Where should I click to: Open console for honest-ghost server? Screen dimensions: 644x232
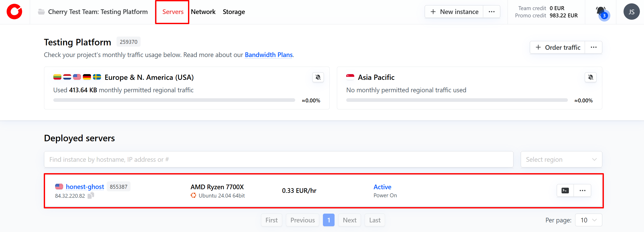coord(565,191)
